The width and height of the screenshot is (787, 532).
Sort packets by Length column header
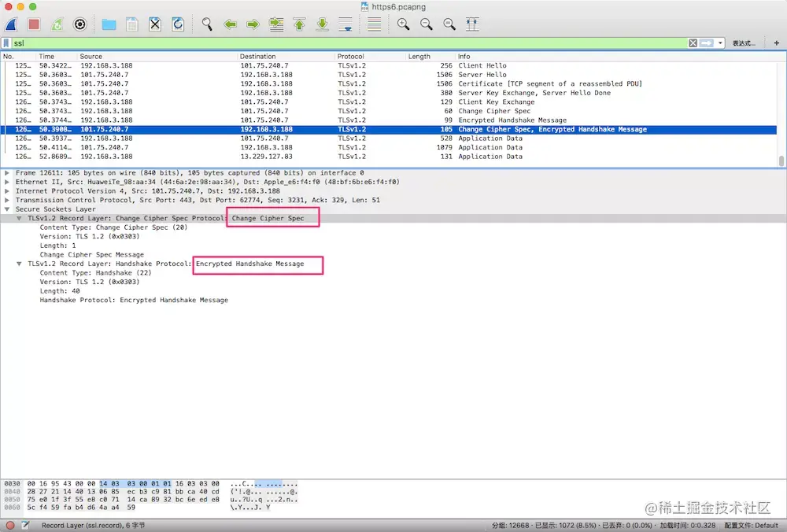coord(419,56)
